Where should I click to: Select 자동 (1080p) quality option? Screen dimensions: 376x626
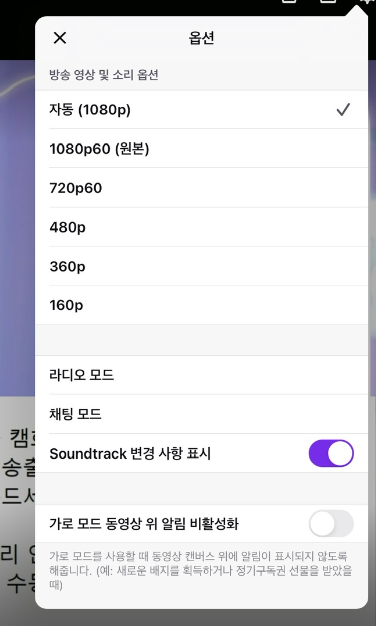202,110
